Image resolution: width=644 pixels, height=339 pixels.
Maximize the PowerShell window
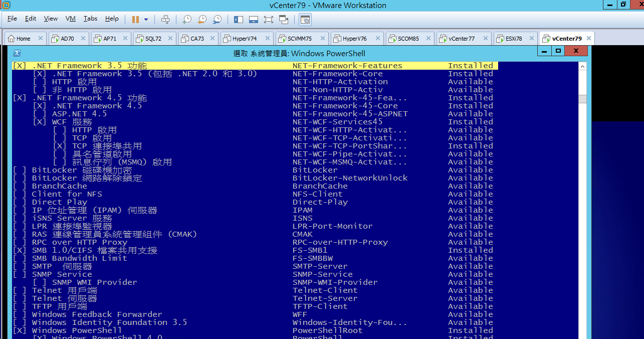coord(558,51)
